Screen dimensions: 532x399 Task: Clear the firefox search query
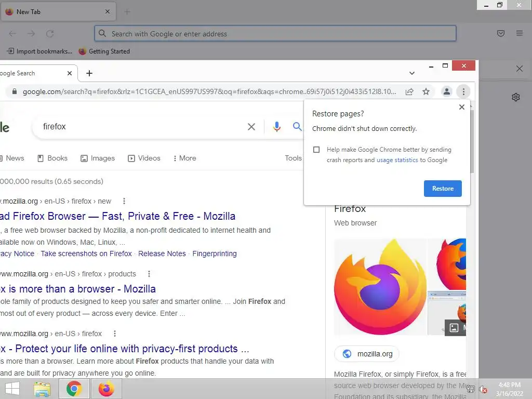(251, 127)
